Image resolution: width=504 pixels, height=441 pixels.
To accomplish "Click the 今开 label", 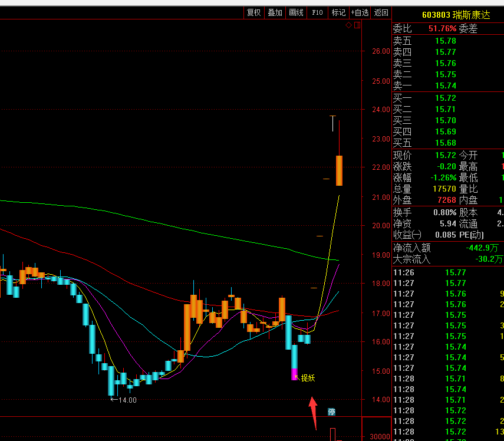I will coord(468,155).
